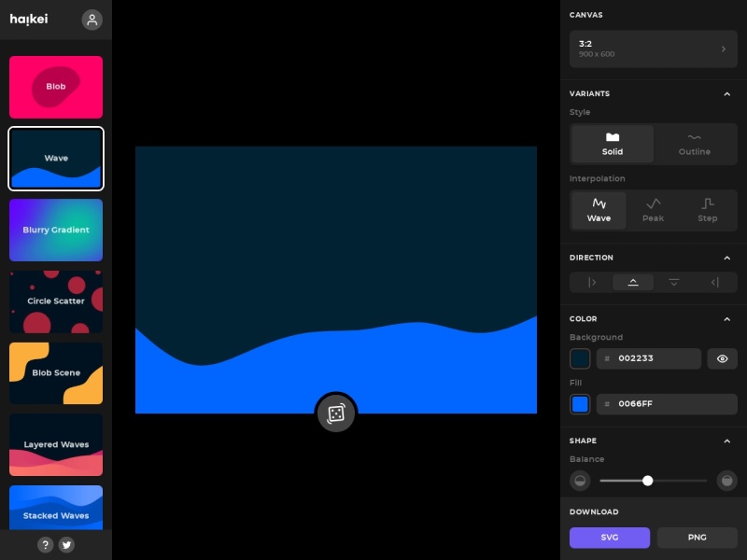Select the Circle Scatter generator

coord(56,301)
